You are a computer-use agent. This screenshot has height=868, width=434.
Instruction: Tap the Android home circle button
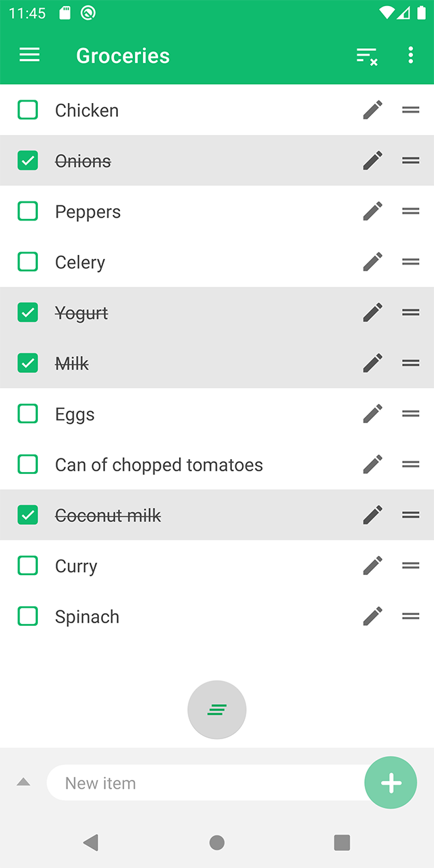coord(217,842)
